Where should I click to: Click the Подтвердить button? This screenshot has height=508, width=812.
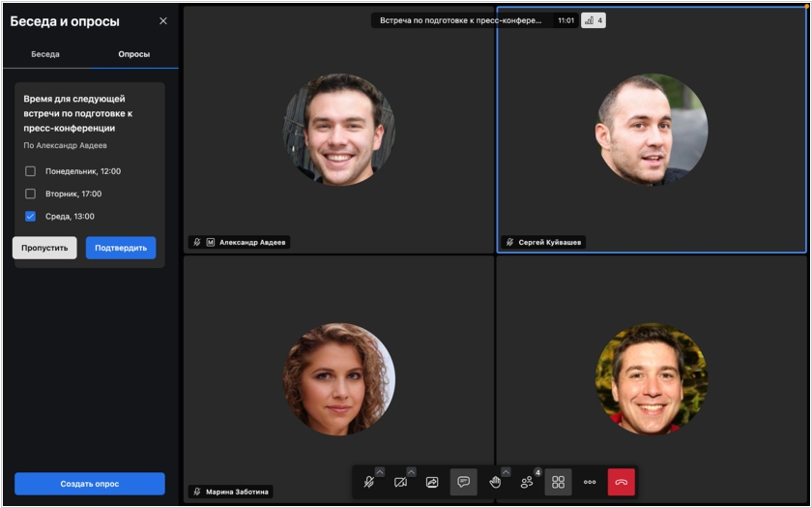(121, 248)
